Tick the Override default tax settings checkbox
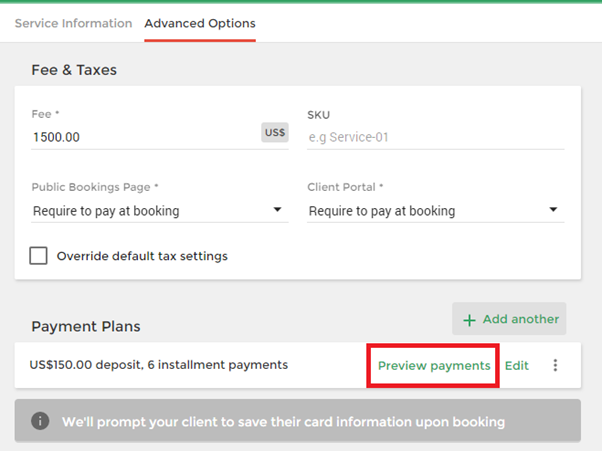Image resolution: width=602 pixels, height=451 pixels. point(38,256)
